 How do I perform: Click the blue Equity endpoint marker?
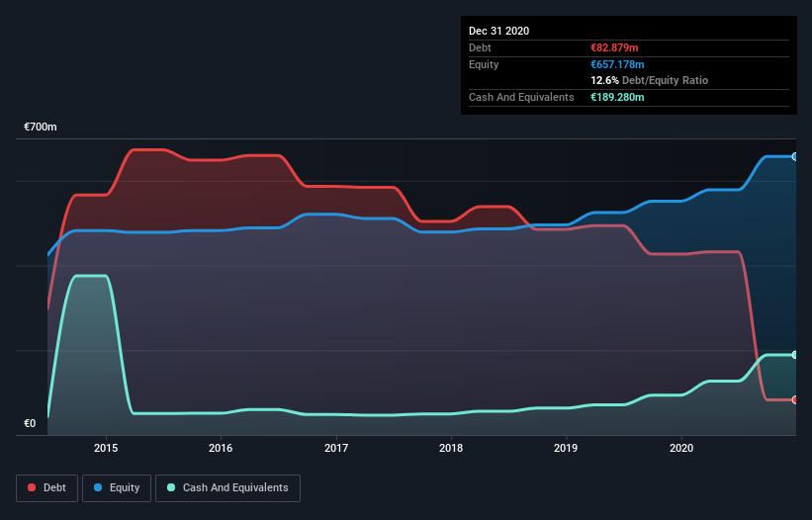pos(795,157)
